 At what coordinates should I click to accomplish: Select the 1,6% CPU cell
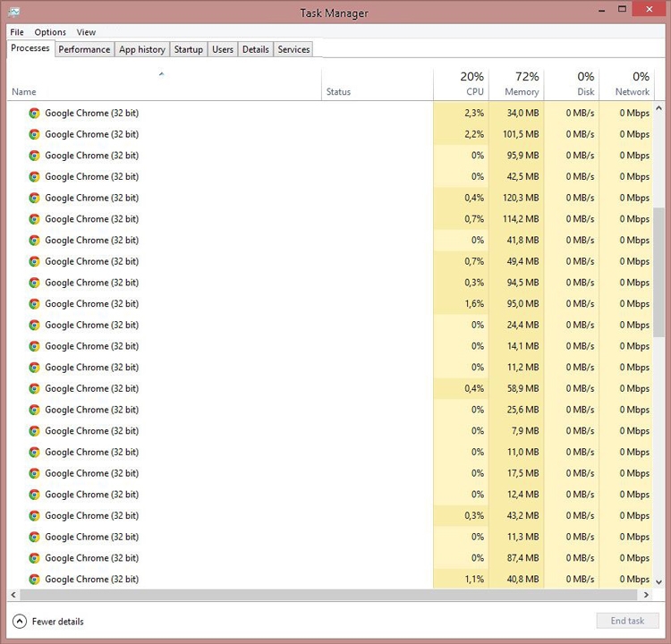[x=461, y=304]
